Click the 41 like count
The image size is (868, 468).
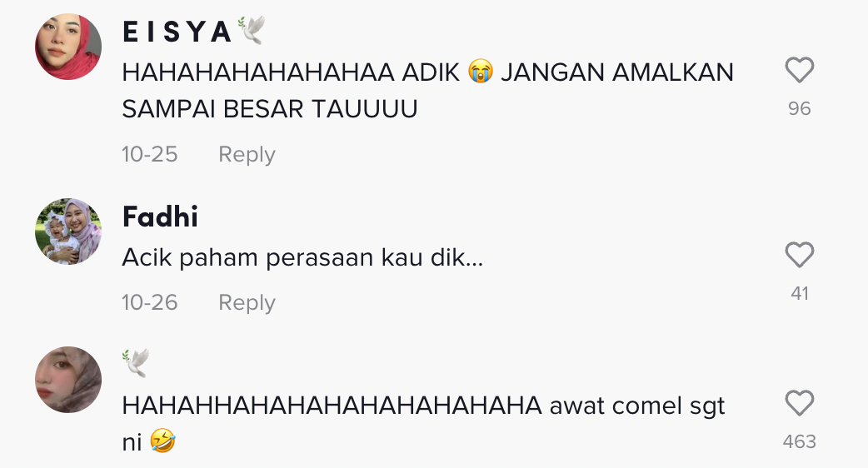point(800,293)
